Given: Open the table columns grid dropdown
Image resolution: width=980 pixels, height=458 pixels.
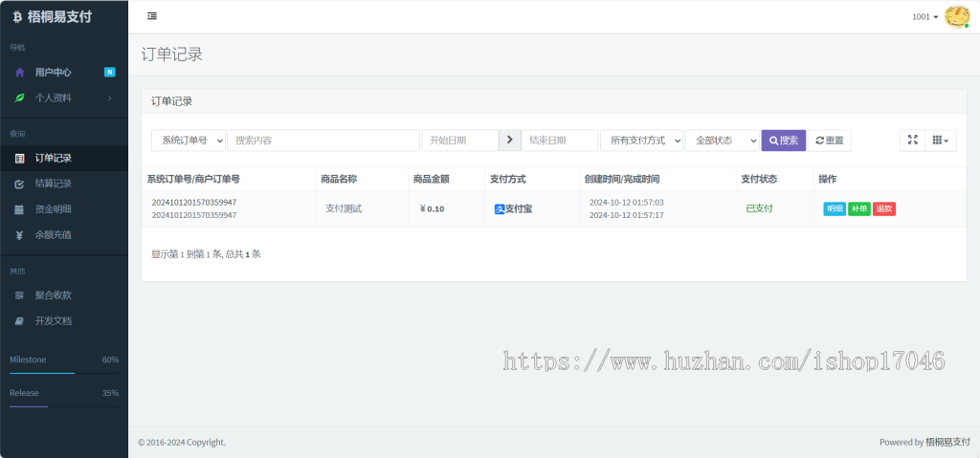Looking at the screenshot, I should tap(941, 141).
